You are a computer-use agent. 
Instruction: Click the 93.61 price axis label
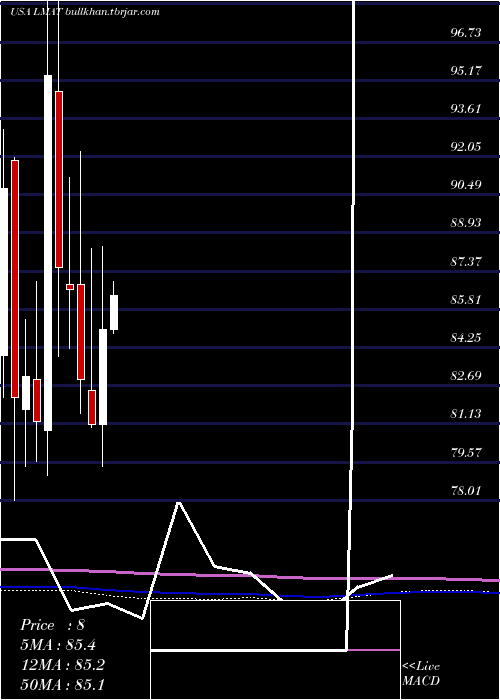click(466, 109)
